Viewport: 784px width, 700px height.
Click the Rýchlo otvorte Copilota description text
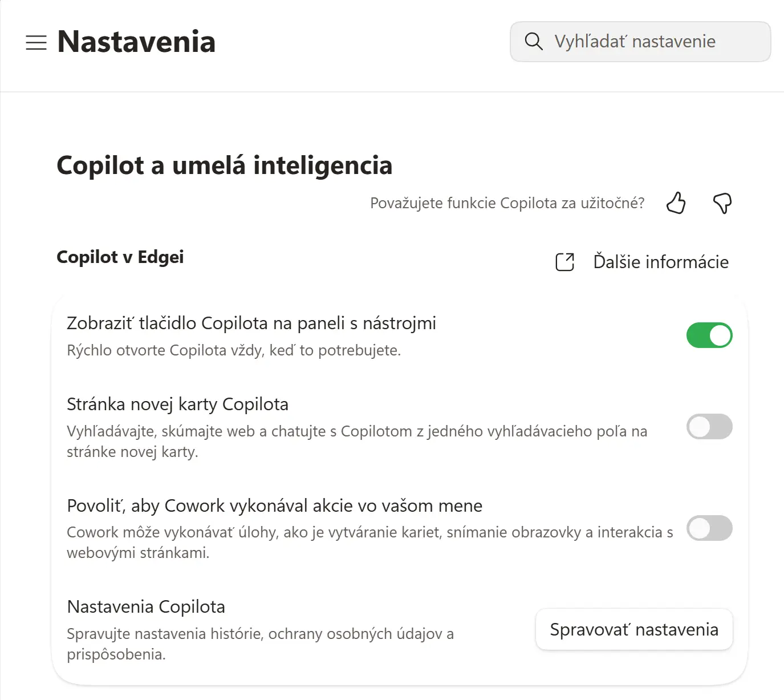click(234, 350)
